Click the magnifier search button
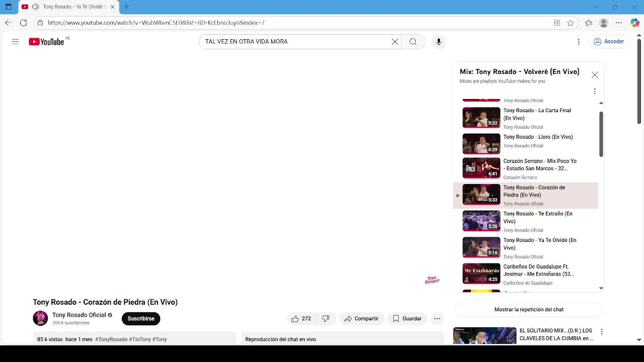The width and height of the screenshot is (644, 362). [x=413, y=42]
